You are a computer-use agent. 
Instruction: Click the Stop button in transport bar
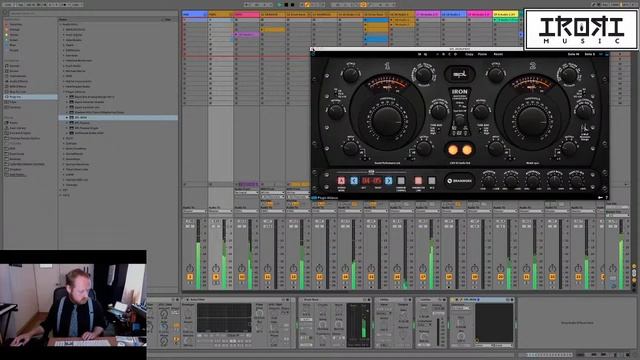click(x=286, y=4)
